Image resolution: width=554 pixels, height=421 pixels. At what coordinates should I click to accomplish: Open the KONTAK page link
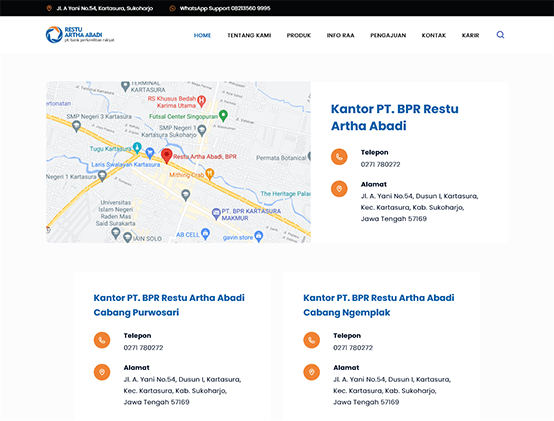(434, 35)
